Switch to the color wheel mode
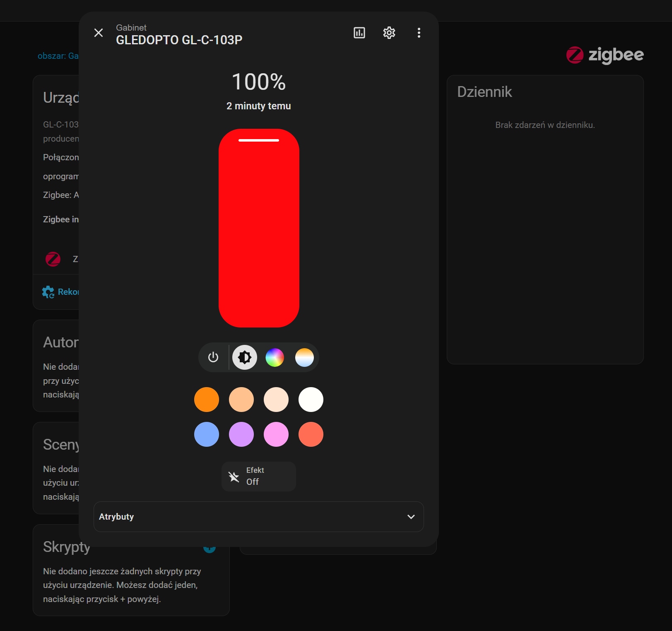672x631 pixels. click(x=275, y=357)
